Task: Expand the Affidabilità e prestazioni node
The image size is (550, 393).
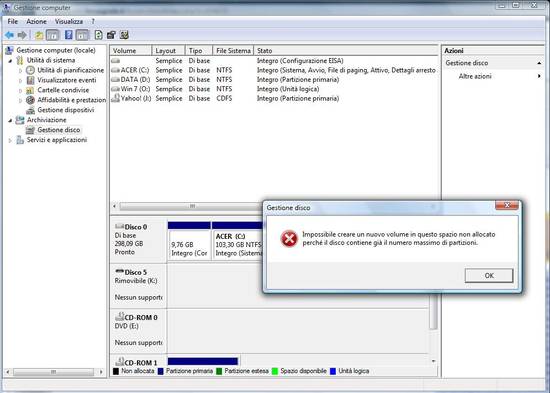Action: (x=20, y=100)
